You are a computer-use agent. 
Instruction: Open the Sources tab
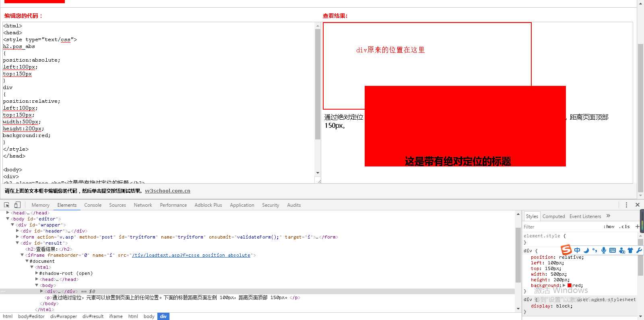[118, 205]
